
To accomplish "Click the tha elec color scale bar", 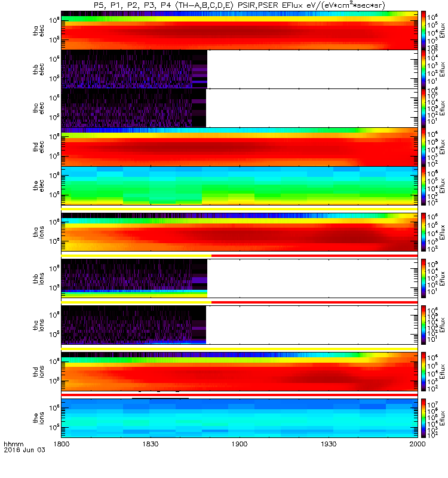I will (x=424, y=30).
